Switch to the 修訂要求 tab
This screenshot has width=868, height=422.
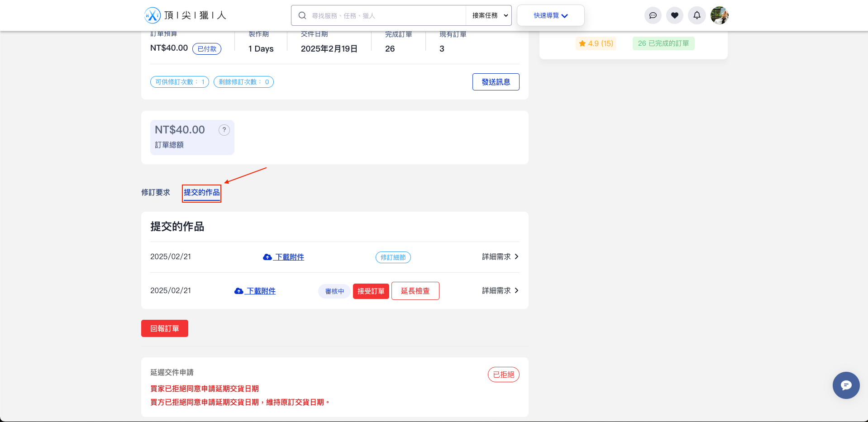pos(155,192)
